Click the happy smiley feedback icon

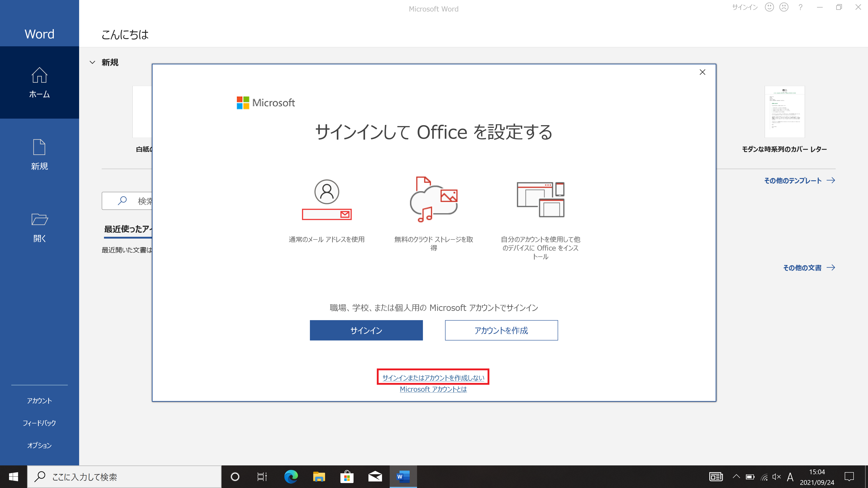click(769, 7)
